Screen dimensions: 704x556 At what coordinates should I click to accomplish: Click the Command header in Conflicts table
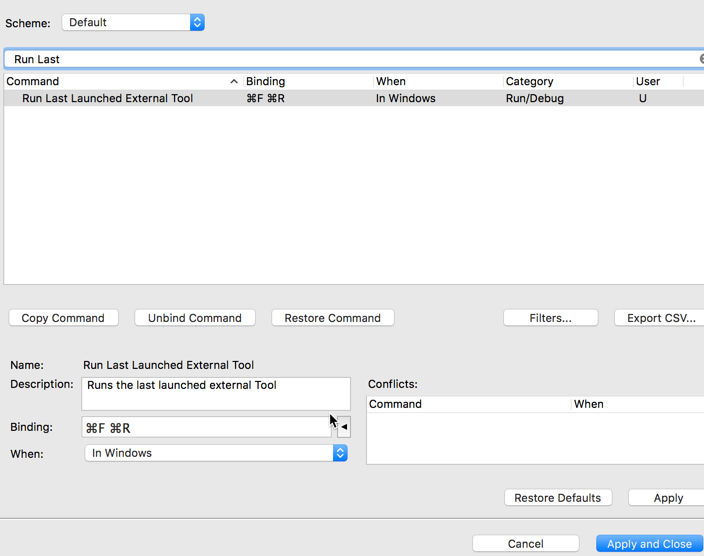[466, 404]
